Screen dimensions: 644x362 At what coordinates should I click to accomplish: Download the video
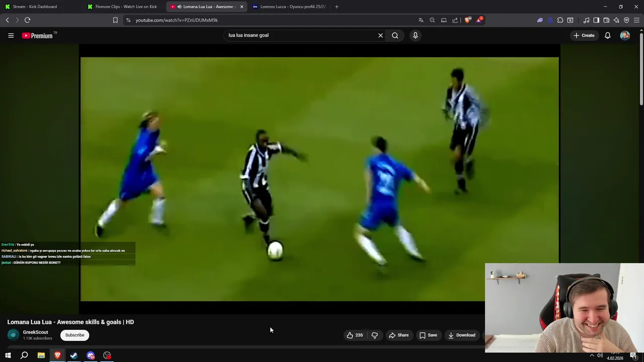(x=461, y=335)
